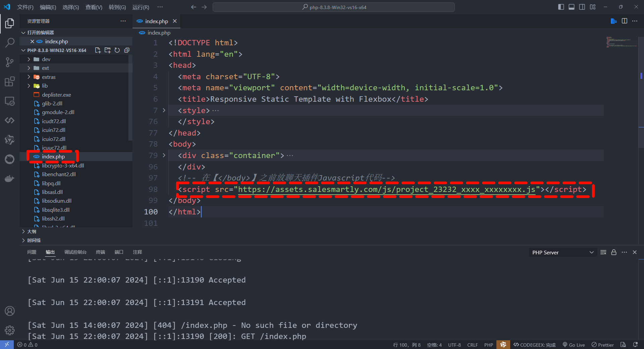Click Go Live in the status bar
This screenshot has height=349, width=644.
(x=574, y=345)
